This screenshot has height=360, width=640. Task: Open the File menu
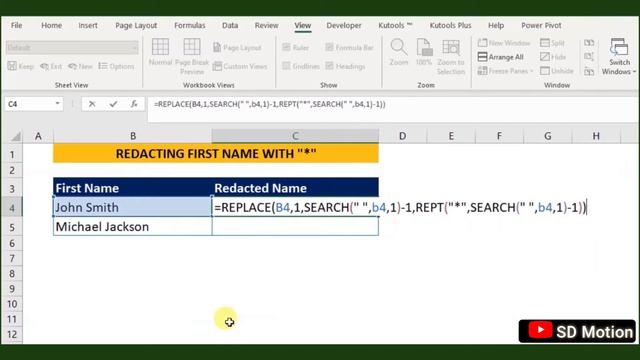[x=16, y=25]
